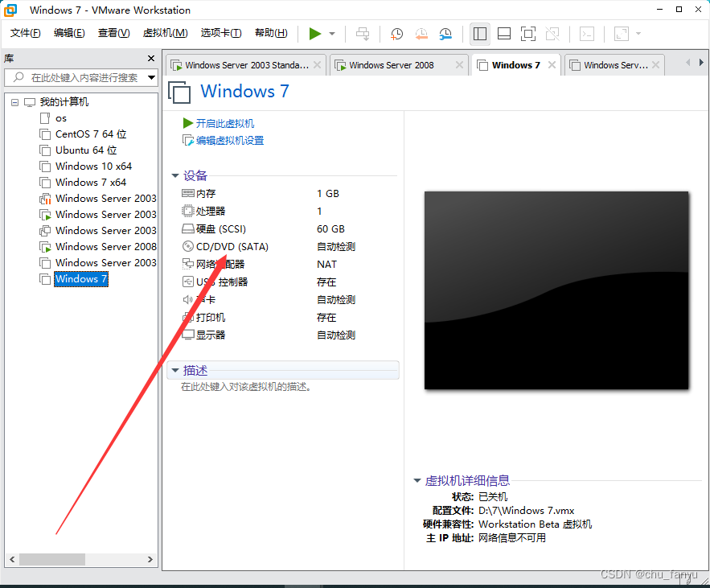Screen dimensions: 710x588
Task: Collapse the 描述 section
Action: [x=175, y=370]
